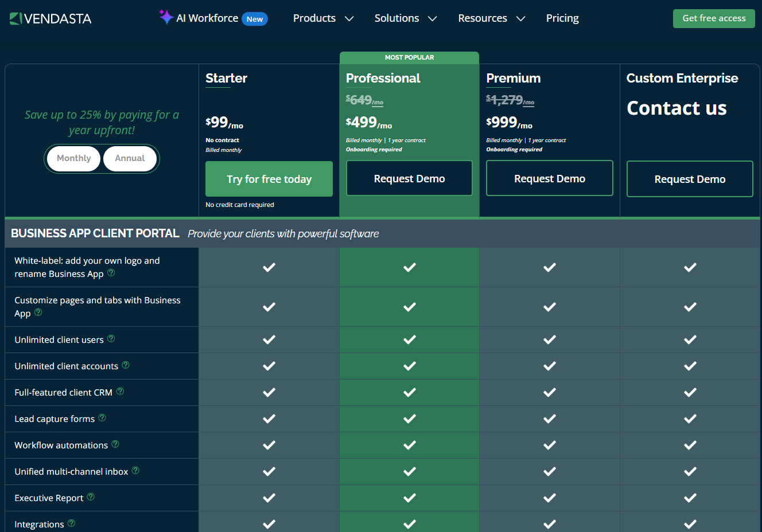Open the AI Workforce menu item

[207, 18]
